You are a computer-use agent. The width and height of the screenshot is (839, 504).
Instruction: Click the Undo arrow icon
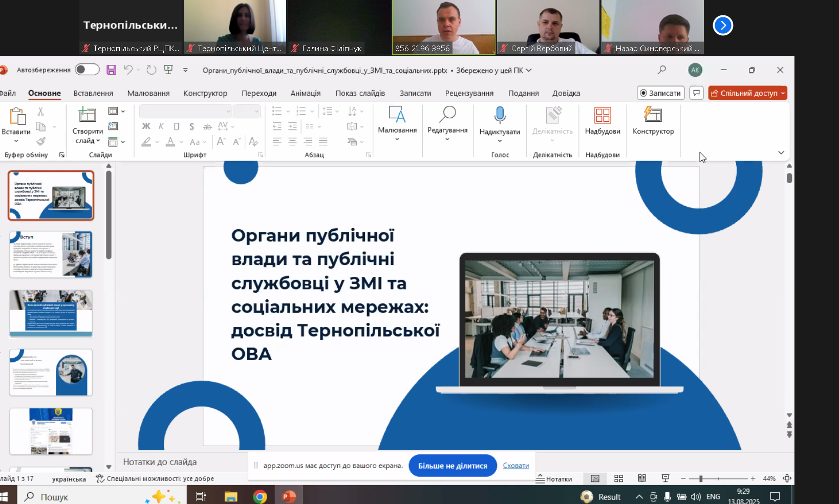[128, 70]
